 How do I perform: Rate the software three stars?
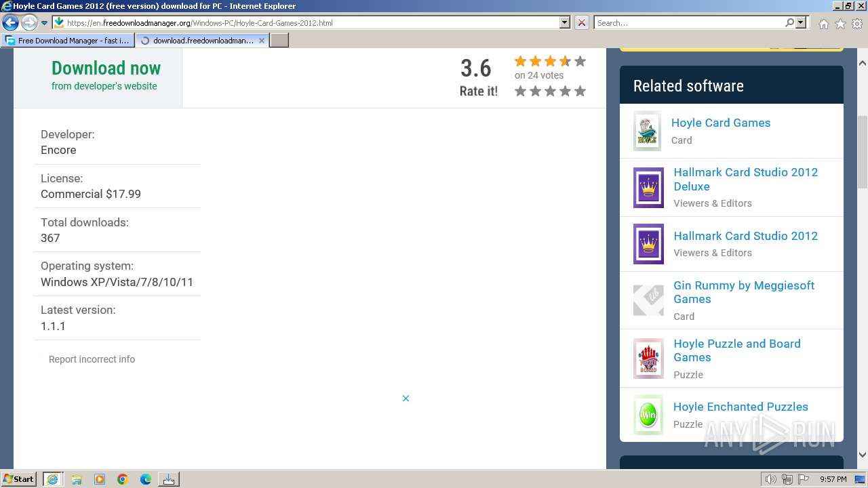[550, 91]
